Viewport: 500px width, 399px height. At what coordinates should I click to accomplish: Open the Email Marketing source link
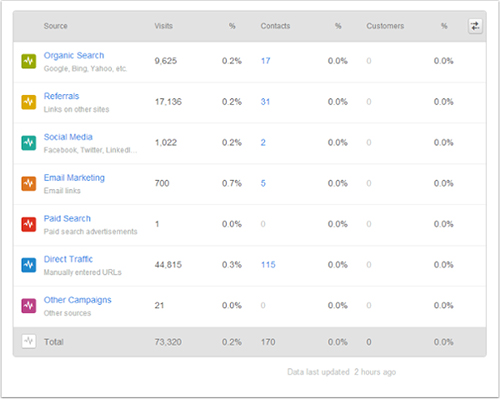(x=74, y=178)
